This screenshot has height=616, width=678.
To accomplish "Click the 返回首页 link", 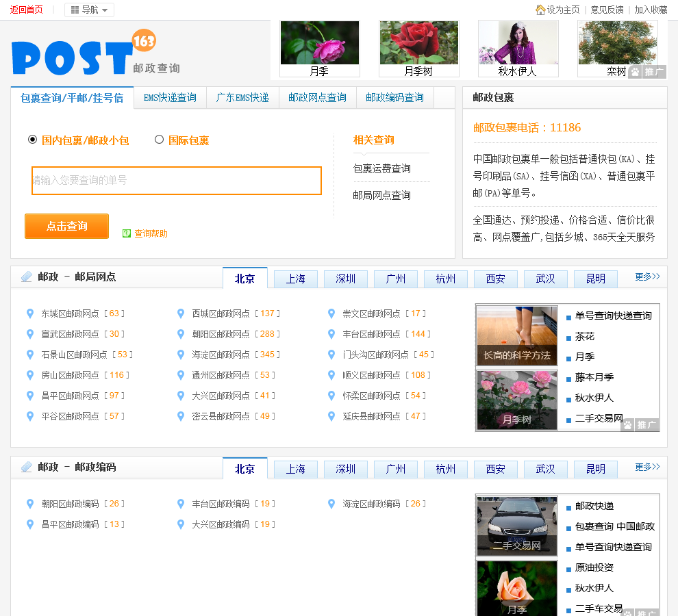I will (x=27, y=10).
